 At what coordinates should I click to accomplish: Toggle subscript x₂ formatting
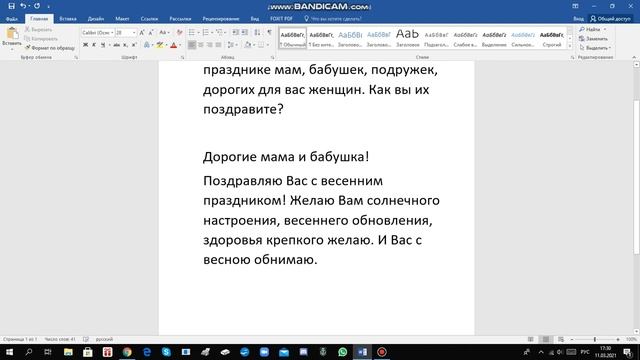(x=125, y=45)
